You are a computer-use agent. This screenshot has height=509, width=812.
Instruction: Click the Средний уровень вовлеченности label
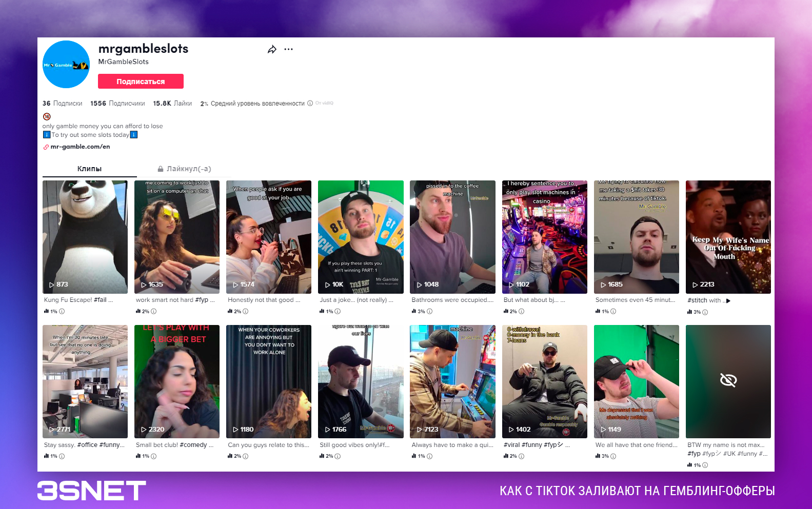coord(258,104)
